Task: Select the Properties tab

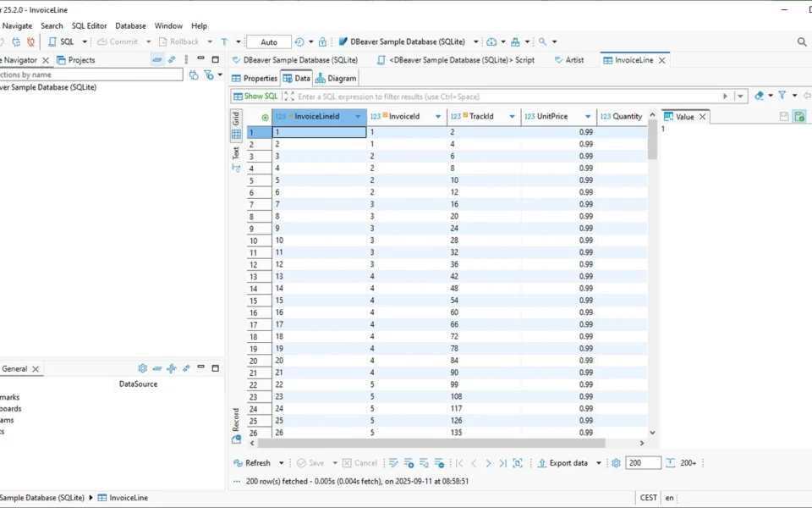Action: [x=255, y=78]
